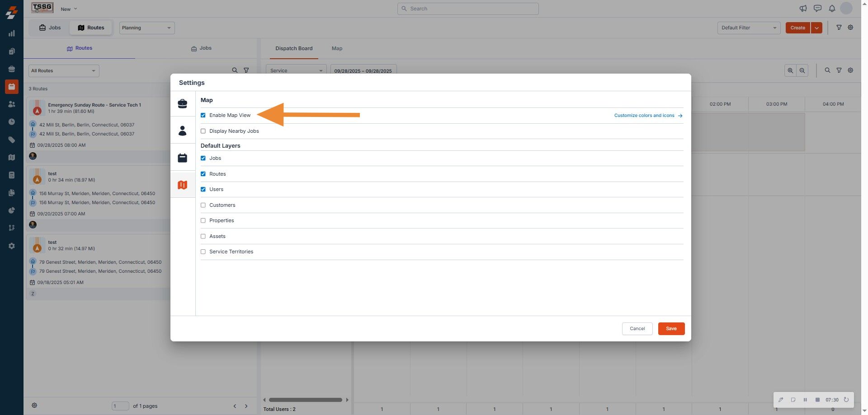Image resolution: width=868 pixels, height=415 pixels.
Task: Open the person section of Settings dialog
Action: click(x=183, y=131)
